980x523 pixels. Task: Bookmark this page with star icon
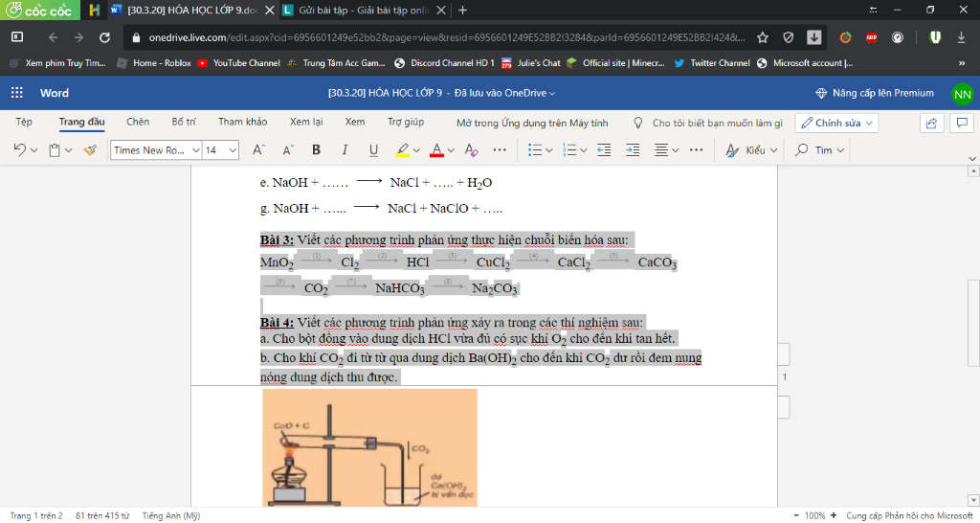(x=763, y=37)
